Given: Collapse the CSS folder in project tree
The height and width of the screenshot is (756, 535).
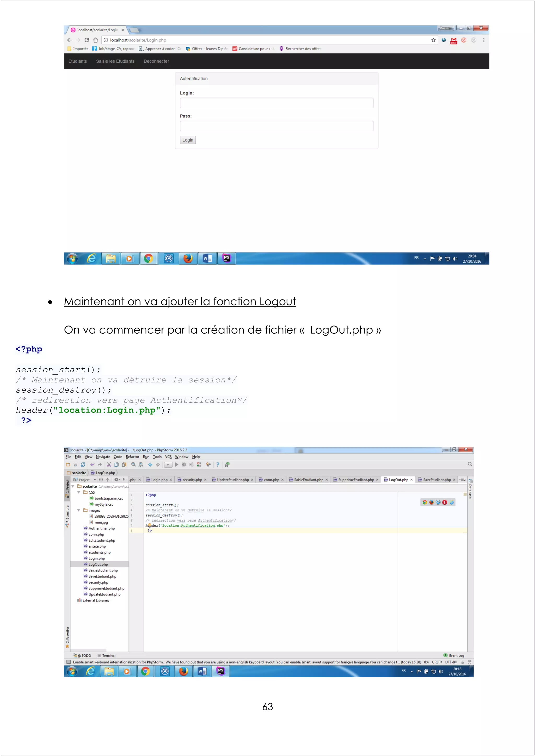Looking at the screenshot, I should (79, 492).
